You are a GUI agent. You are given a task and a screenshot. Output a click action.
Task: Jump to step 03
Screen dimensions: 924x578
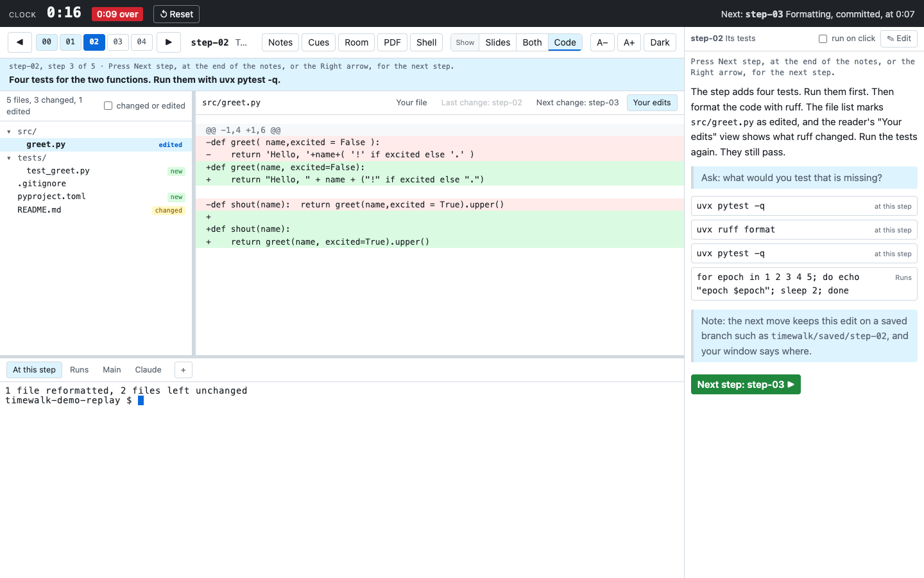[x=118, y=42]
